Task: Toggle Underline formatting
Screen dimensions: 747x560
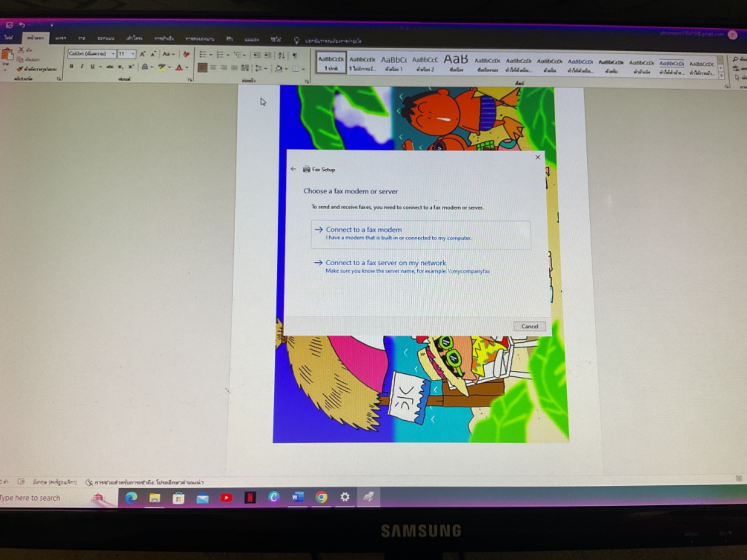Action: 93,67
